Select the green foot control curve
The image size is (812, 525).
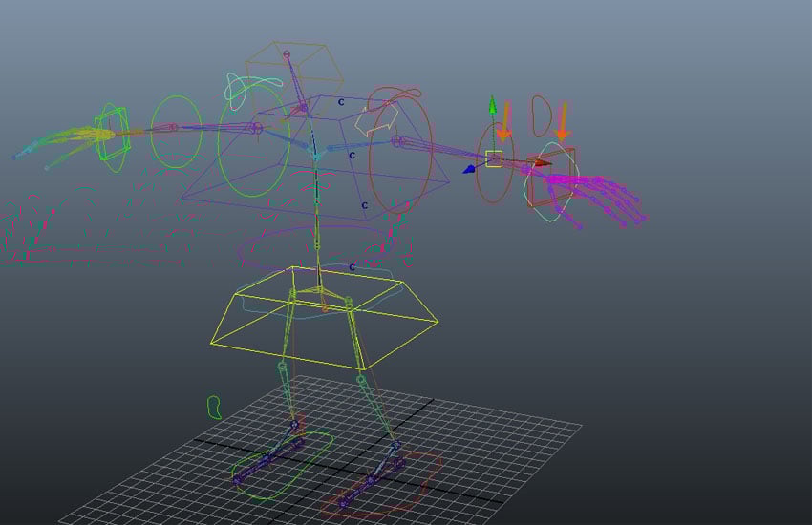click(282, 466)
